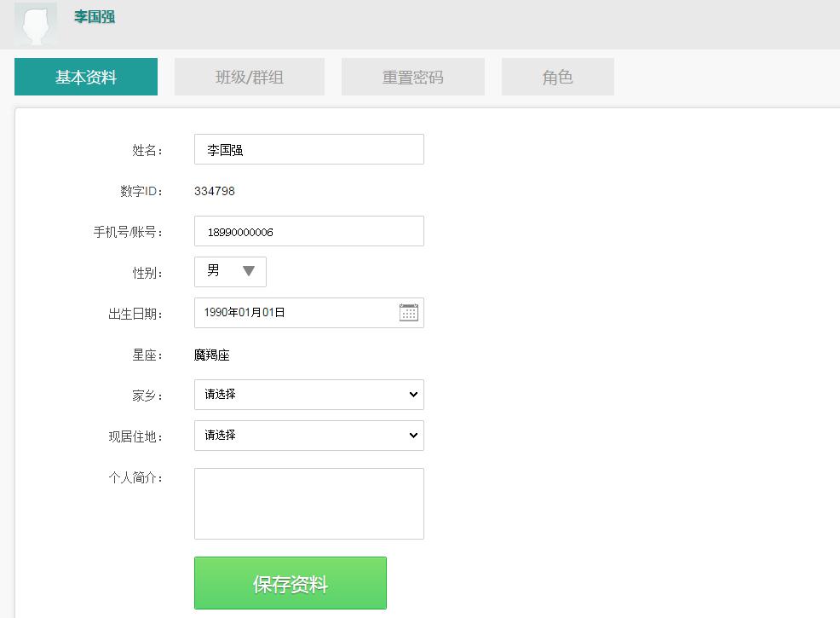Open the 班级/群组 tab
This screenshot has height=618, width=840.
tap(249, 77)
